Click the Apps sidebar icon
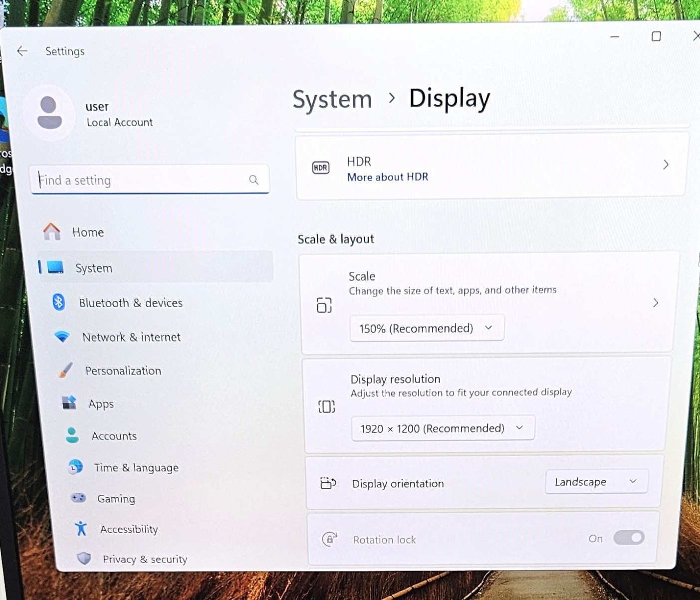 [69, 402]
